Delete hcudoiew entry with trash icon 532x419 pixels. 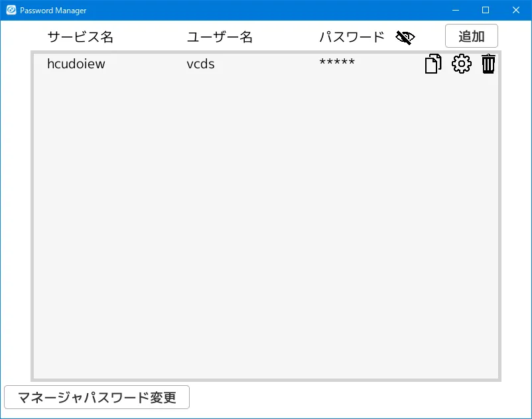[488, 64]
